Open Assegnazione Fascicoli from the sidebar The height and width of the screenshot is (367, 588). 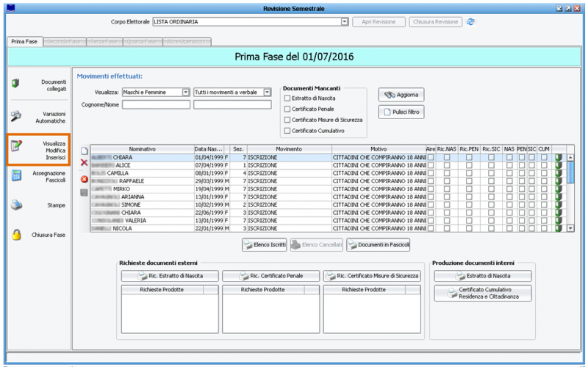tap(38, 177)
